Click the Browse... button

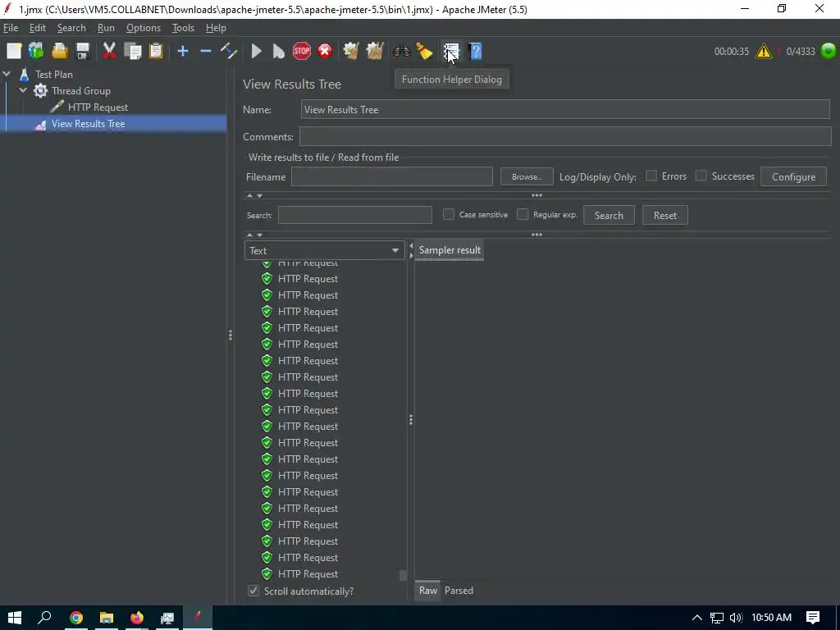(x=527, y=177)
